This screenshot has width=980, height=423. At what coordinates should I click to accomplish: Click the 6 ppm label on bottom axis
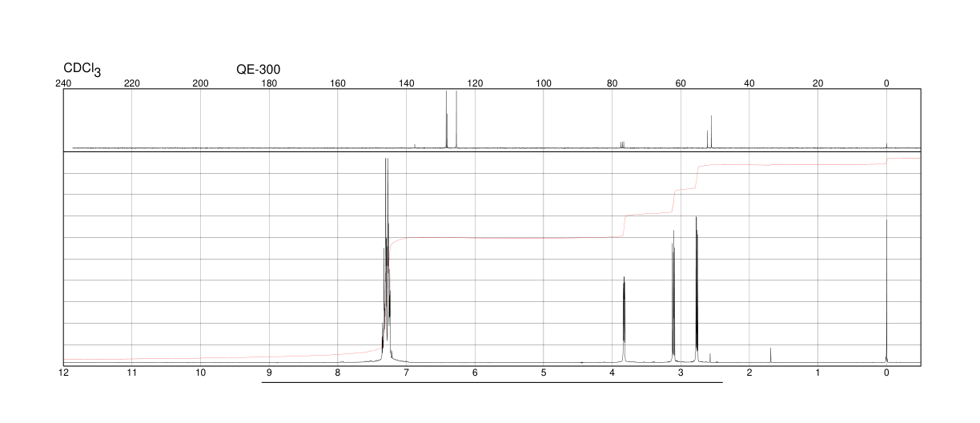point(475,373)
